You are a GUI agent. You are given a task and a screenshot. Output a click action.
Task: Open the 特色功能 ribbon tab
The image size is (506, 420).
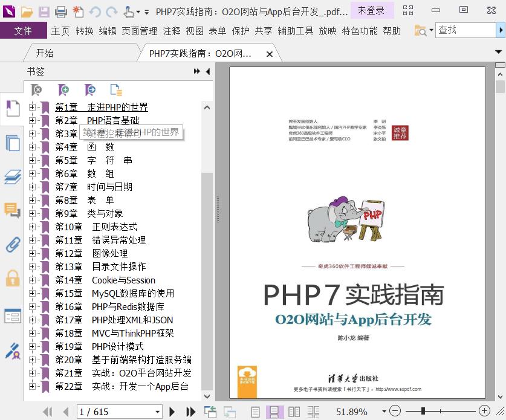360,31
